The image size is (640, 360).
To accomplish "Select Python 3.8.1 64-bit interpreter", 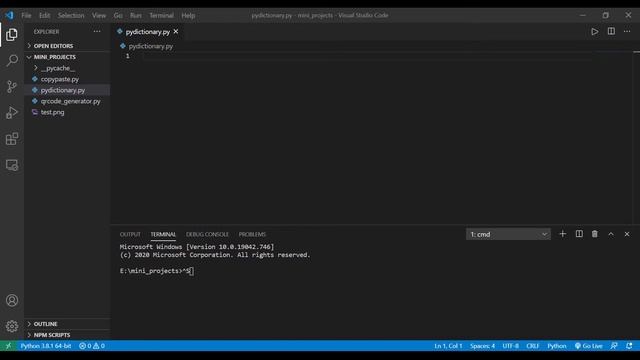I will click(x=46, y=346).
